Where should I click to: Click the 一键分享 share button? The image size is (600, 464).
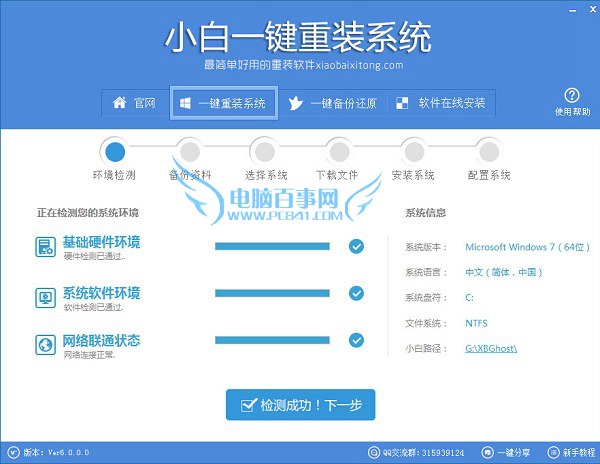tap(505, 453)
